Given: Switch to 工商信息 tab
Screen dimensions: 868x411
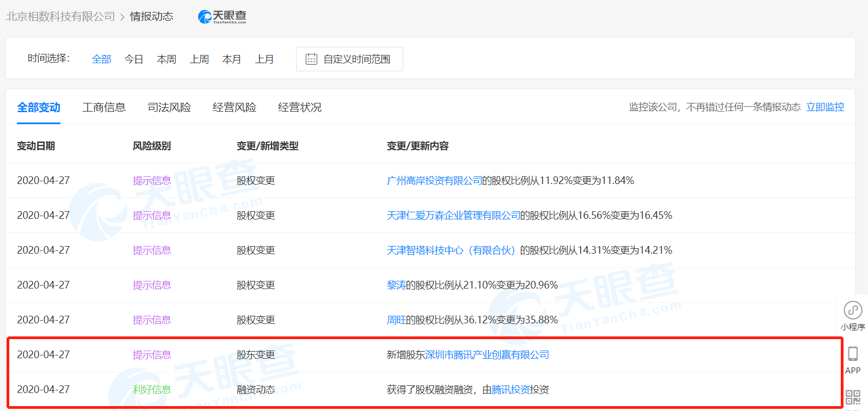Looking at the screenshot, I should pyautogui.click(x=104, y=107).
